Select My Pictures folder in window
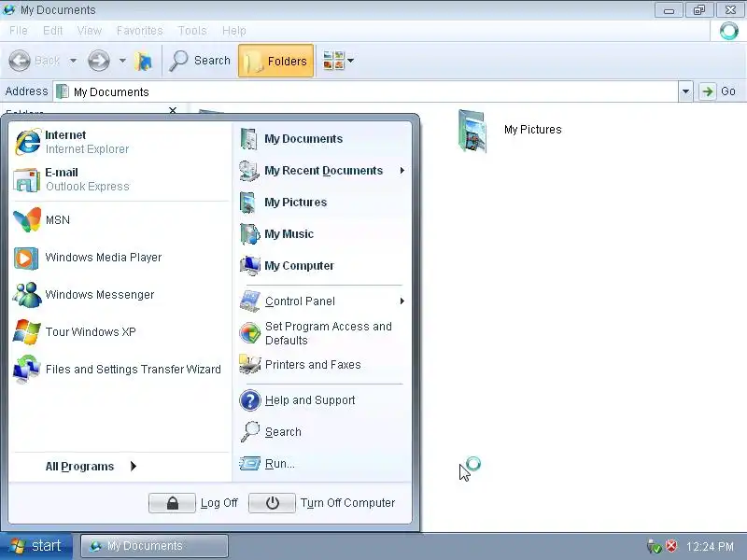Image resolution: width=747 pixels, height=560 pixels. click(x=509, y=131)
